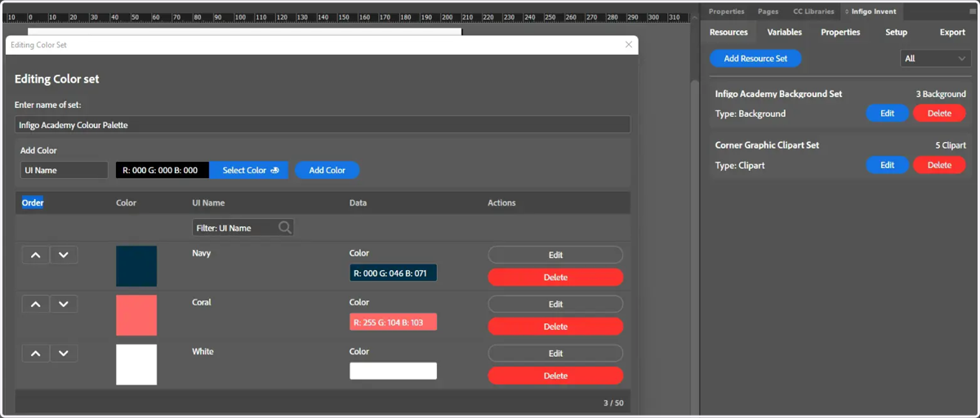Click Coral's R:255 G:104 B:103 data value
980x418 pixels.
pos(393,322)
